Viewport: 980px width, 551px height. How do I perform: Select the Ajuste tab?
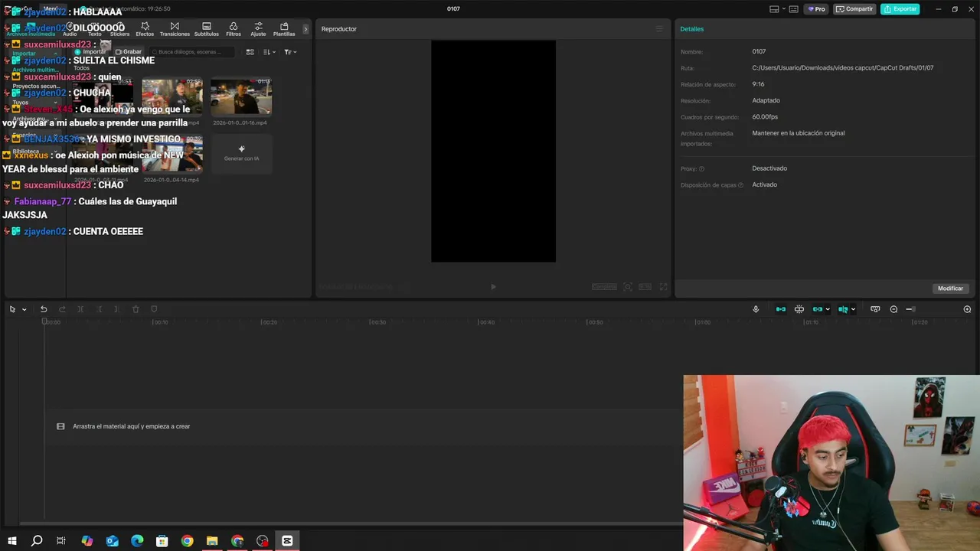pyautogui.click(x=258, y=29)
